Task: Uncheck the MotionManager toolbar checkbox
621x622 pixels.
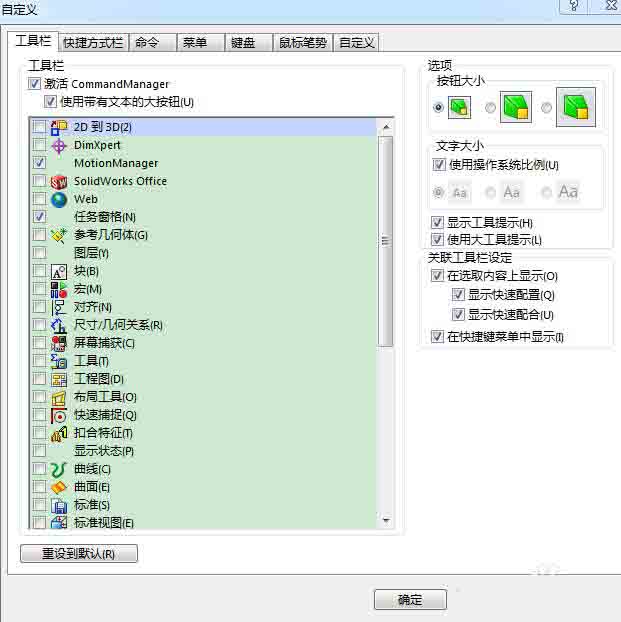Action: [x=39, y=163]
